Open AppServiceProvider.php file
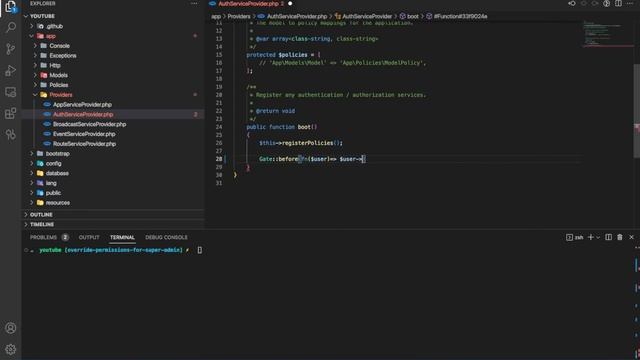 (x=82, y=104)
